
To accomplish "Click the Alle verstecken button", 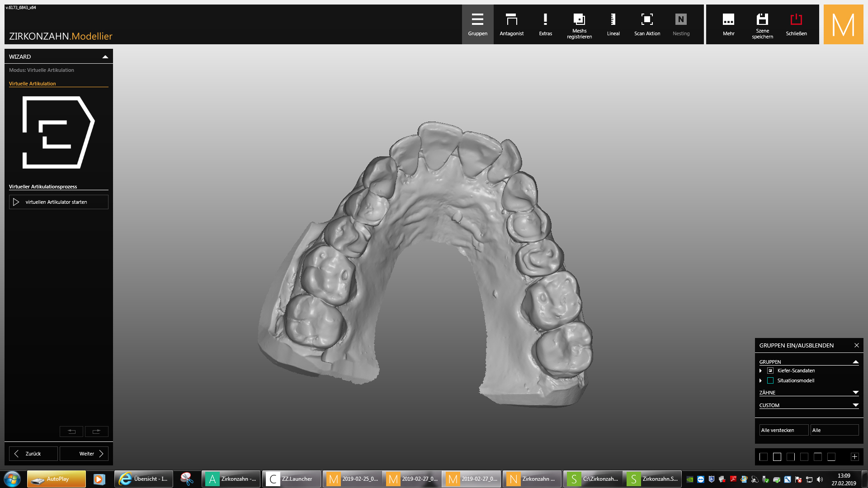I will 784,430.
